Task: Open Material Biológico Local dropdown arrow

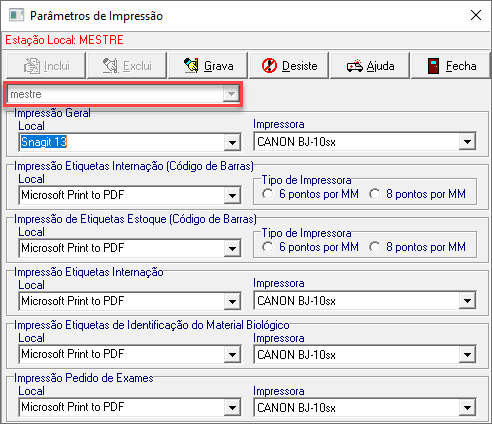Action: [x=232, y=355]
